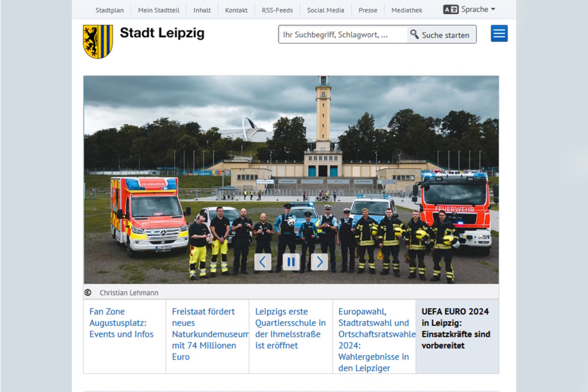Click the A-Z language icon

point(451,9)
